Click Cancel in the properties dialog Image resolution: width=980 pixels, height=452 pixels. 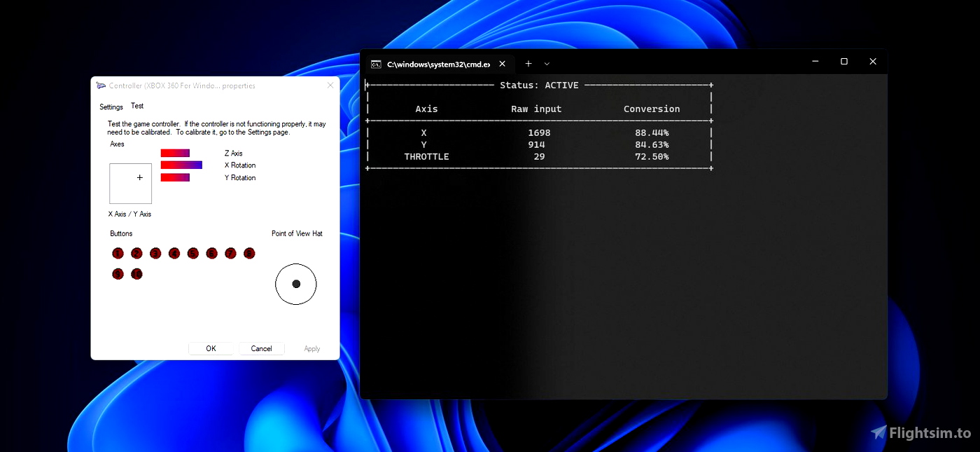coord(261,348)
